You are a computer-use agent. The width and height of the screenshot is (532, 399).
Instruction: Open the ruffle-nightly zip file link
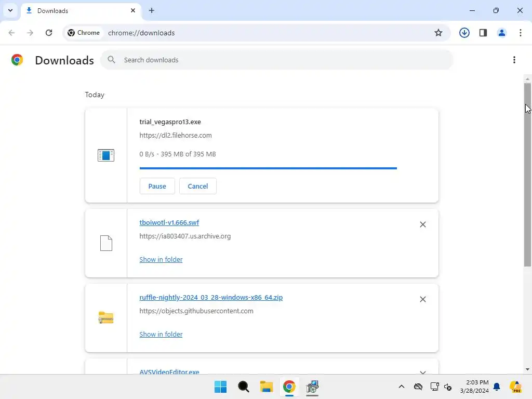[211, 298]
